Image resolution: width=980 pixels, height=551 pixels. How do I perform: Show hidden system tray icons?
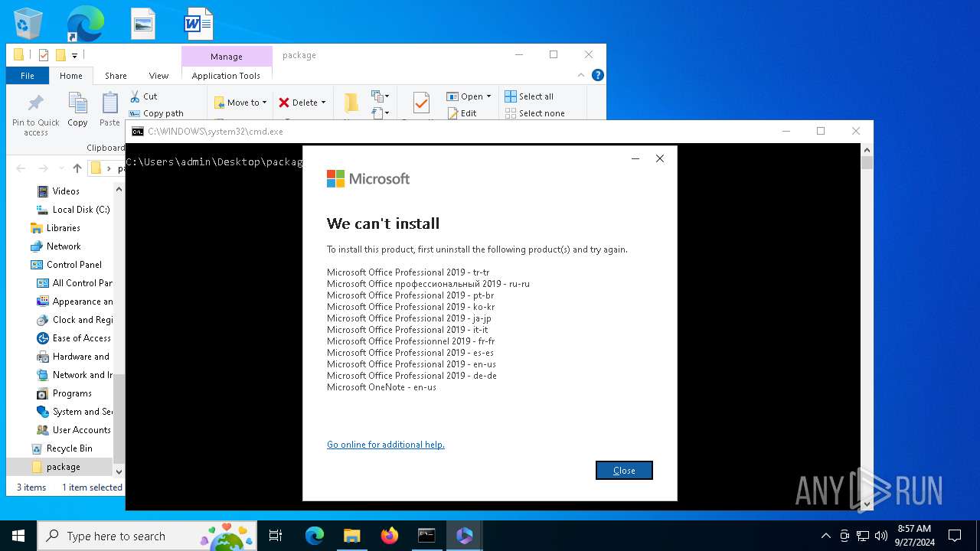825,536
